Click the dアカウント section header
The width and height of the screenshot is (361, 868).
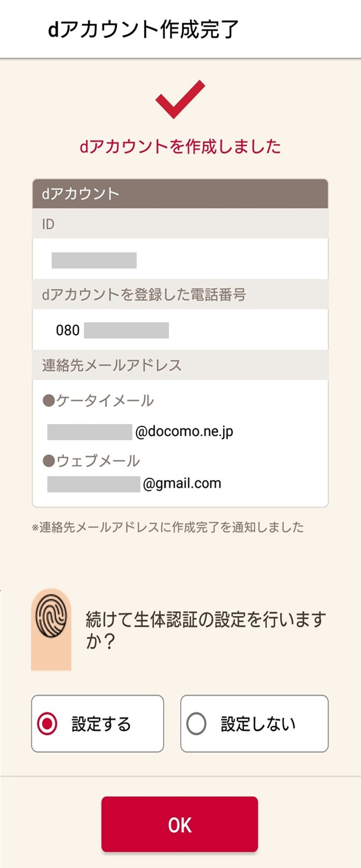click(x=180, y=194)
